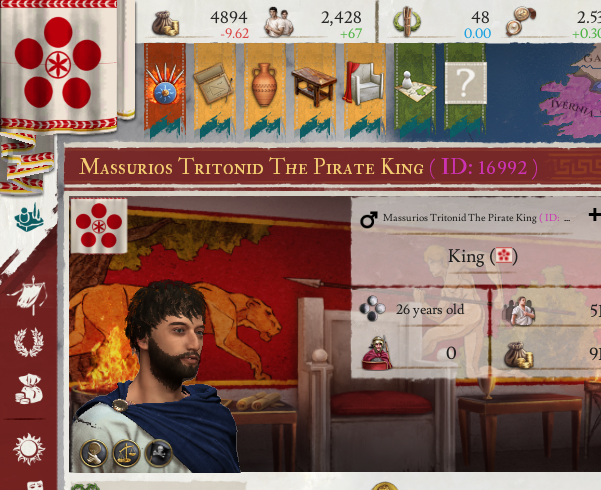The height and width of the screenshot is (490, 601).
Task: Click the burning shield war alert banner
Action: [165, 90]
